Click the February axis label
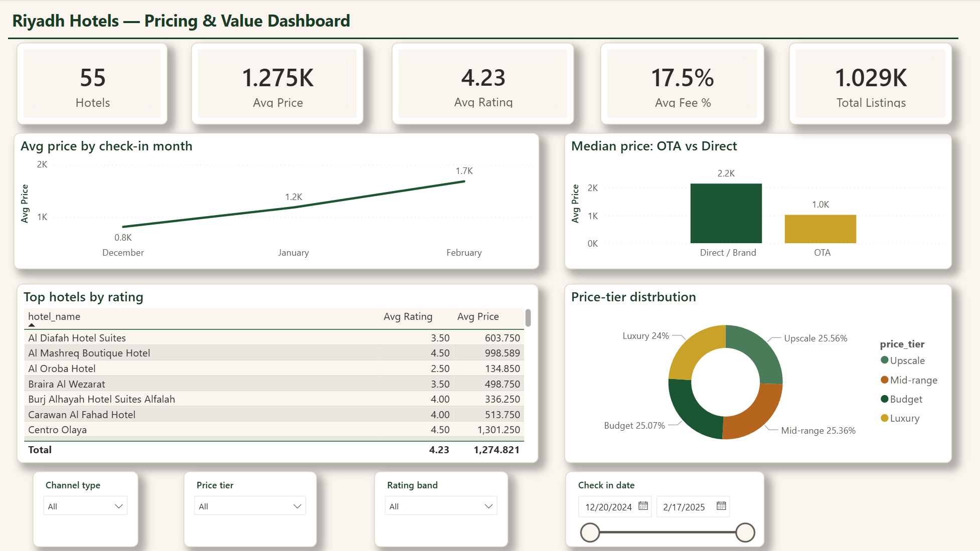Image resolution: width=980 pixels, height=551 pixels. point(464,253)
